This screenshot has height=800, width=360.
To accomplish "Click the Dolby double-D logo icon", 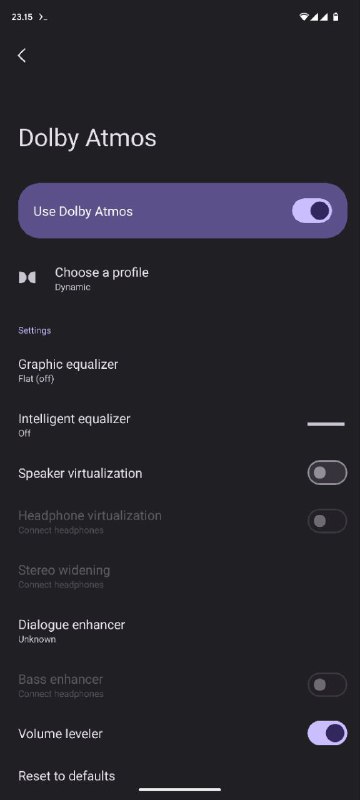I will (x=27, y=278).
